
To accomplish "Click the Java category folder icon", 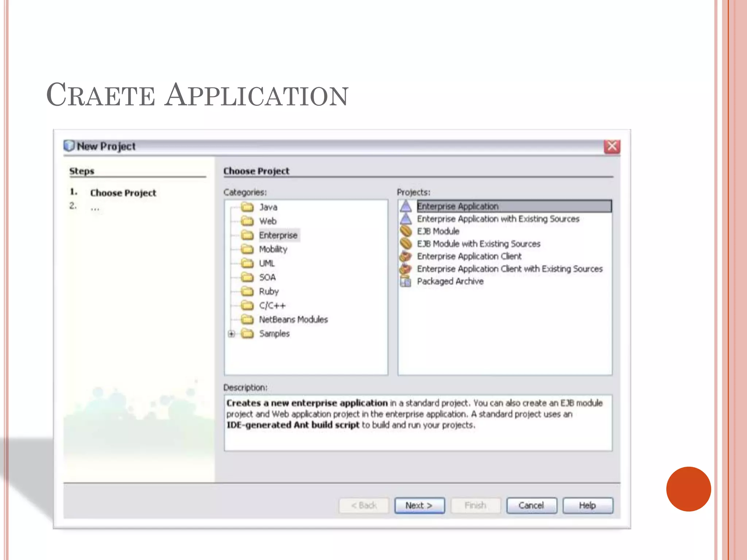I will pyautogui.click(x=248, y=207).
